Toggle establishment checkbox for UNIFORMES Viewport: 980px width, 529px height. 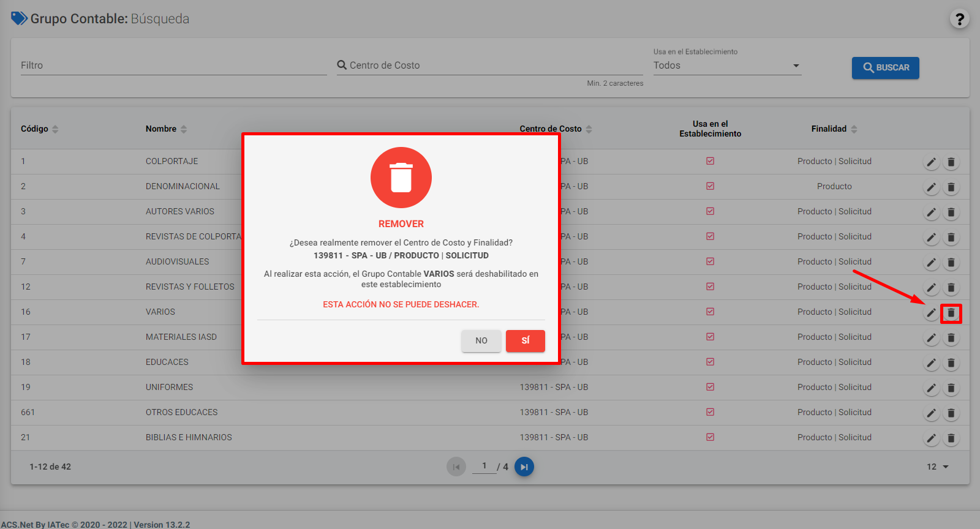[710, 387]
